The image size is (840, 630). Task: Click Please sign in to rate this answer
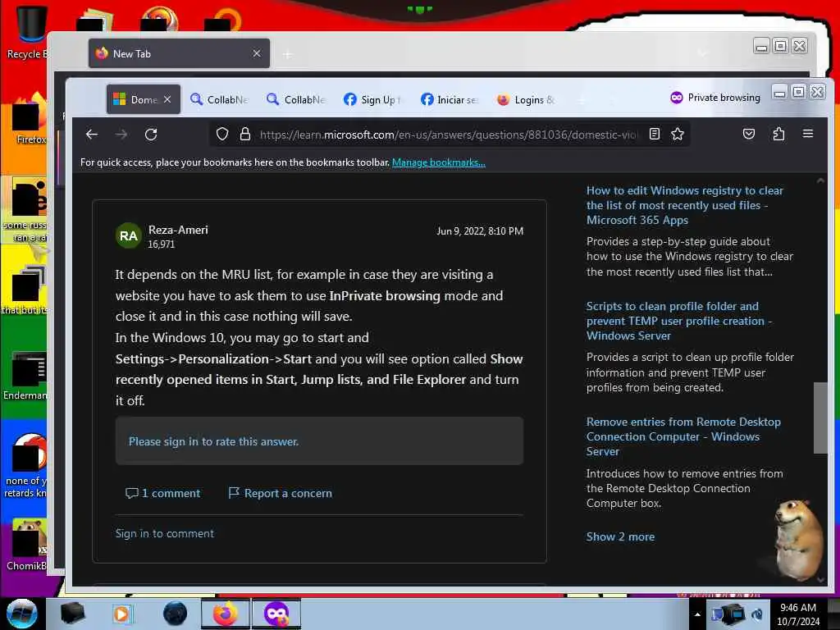click(214, 441)
